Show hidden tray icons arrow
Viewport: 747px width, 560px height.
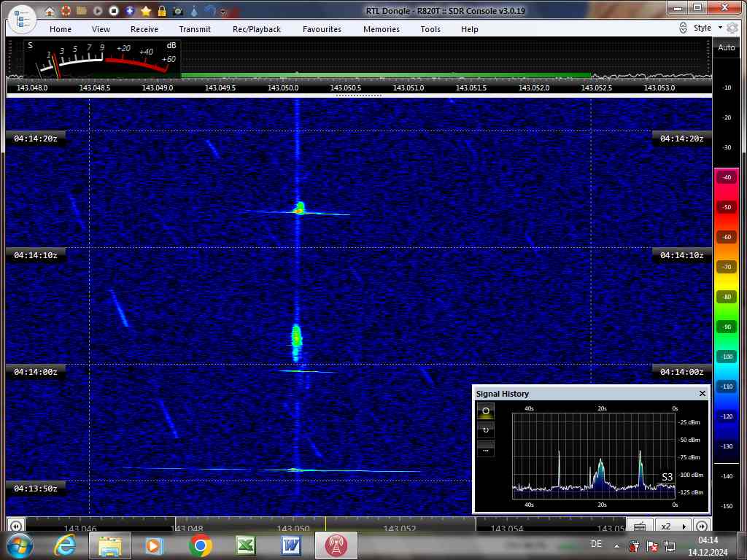tap(616, 546)
